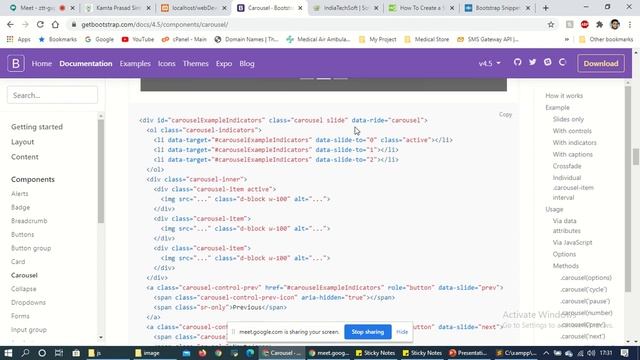Open Chrome three-dot menu

tap(630, 24)
